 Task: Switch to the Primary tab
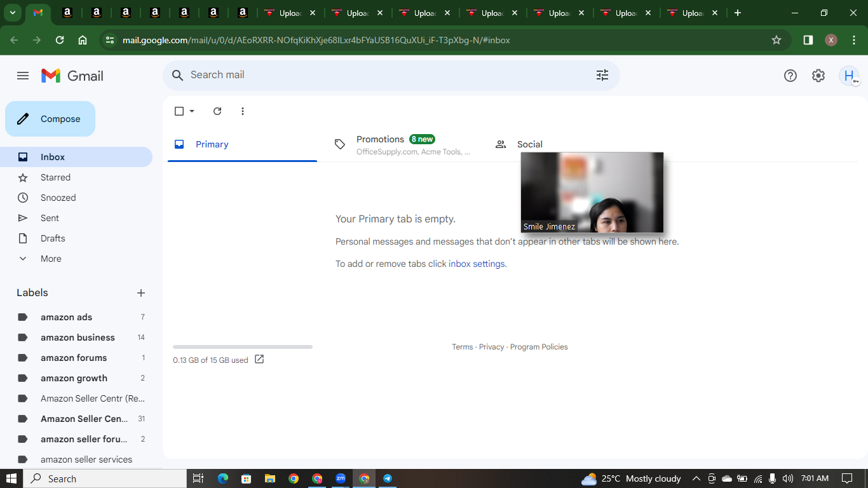(x=242, y=144)
